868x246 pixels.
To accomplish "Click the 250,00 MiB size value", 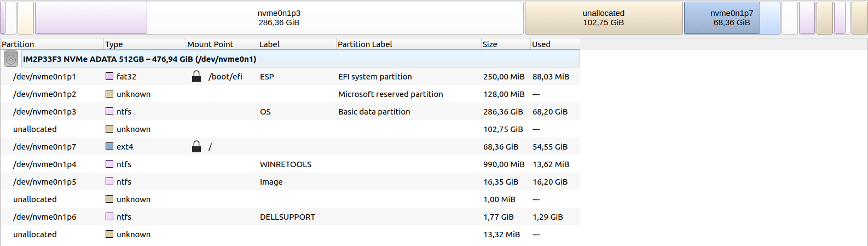I will pos(504,77).
